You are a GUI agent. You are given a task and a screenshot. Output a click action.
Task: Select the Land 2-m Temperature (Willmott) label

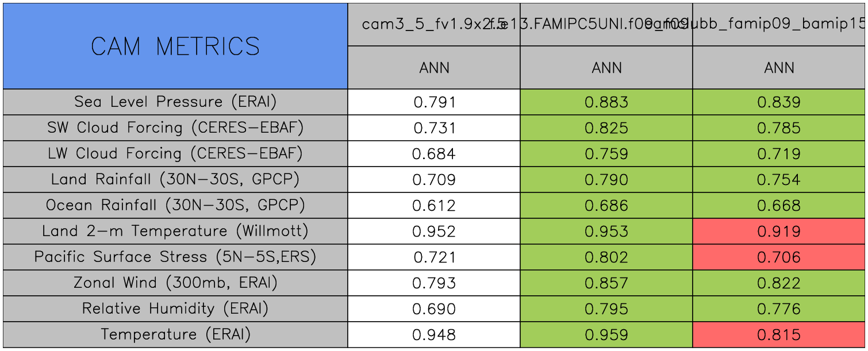[175, 232]
